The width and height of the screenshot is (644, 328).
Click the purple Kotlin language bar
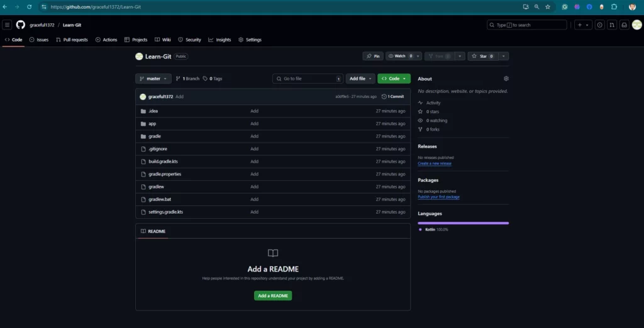(x=464, y=223)
